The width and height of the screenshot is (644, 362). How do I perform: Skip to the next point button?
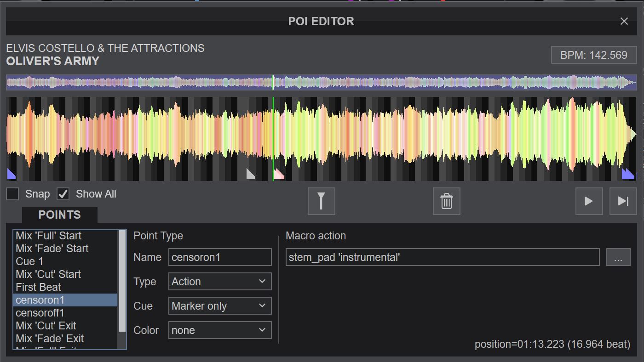[x=623, y=201]
